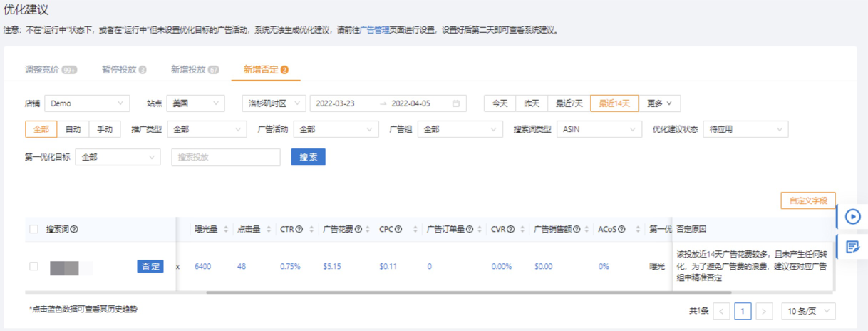Screen dimensions: 868x331
Task: Sort by 曝光量 column arrows
Action: (x=226, y=230)
